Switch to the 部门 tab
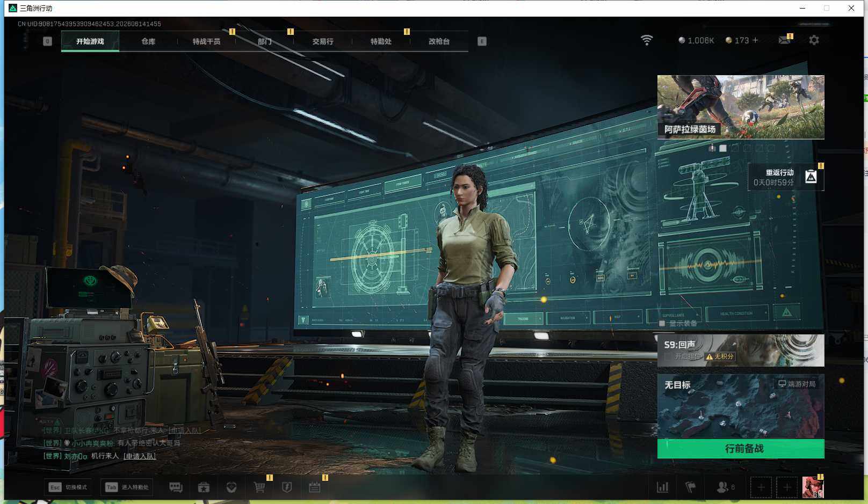 [x=264, y=41]
